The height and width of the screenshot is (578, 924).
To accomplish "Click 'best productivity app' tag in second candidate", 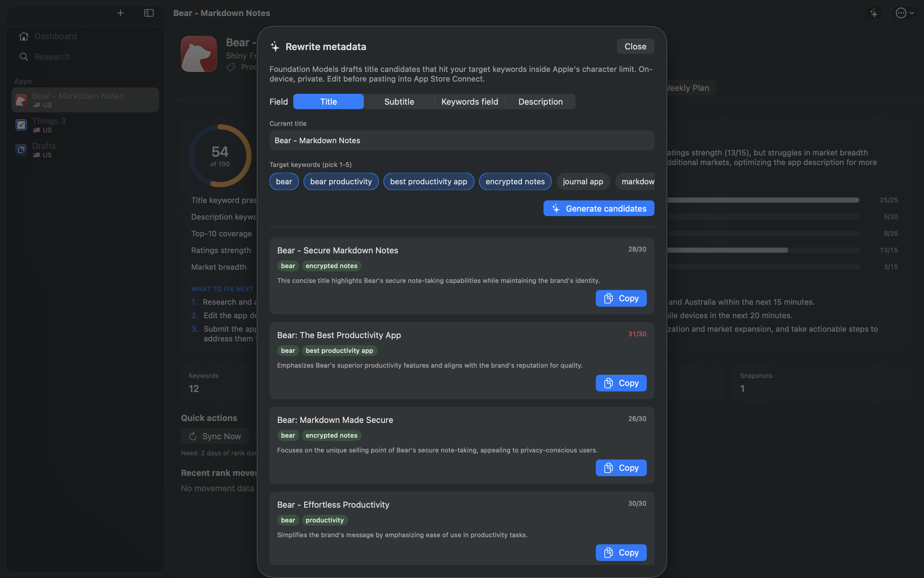I will (339, 351).
